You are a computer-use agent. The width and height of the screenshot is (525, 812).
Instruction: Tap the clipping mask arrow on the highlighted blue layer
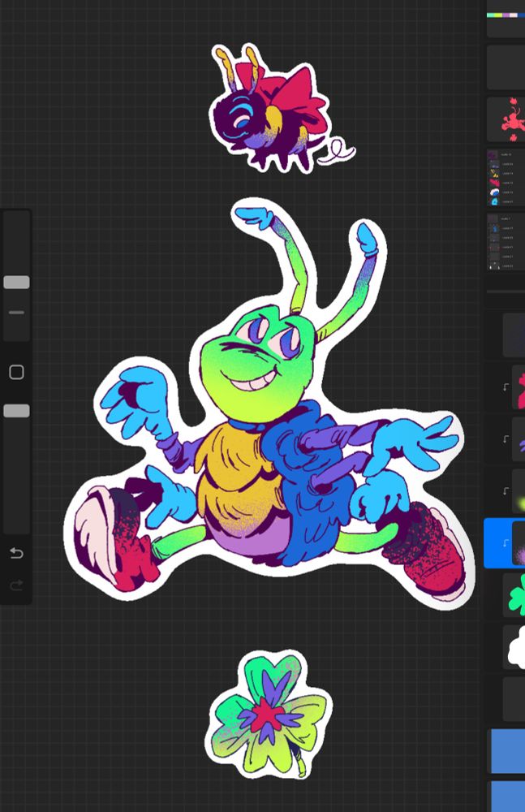click(506, 543)
